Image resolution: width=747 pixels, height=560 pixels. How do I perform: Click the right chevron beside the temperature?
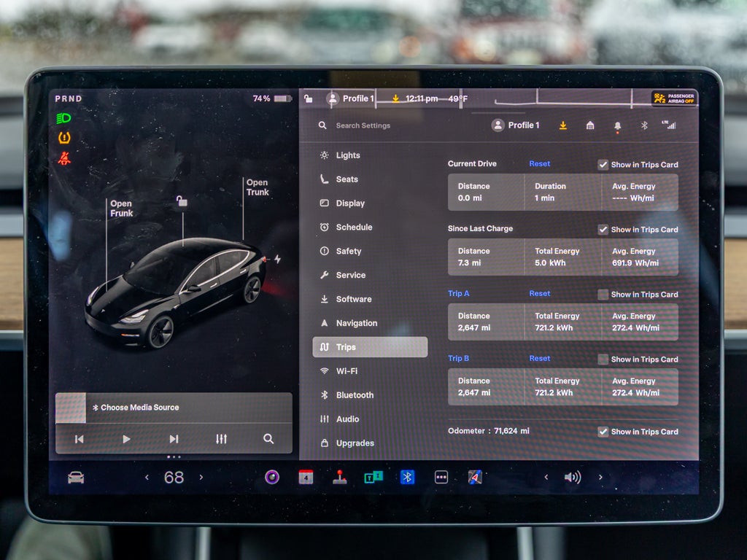coord(201,477)
